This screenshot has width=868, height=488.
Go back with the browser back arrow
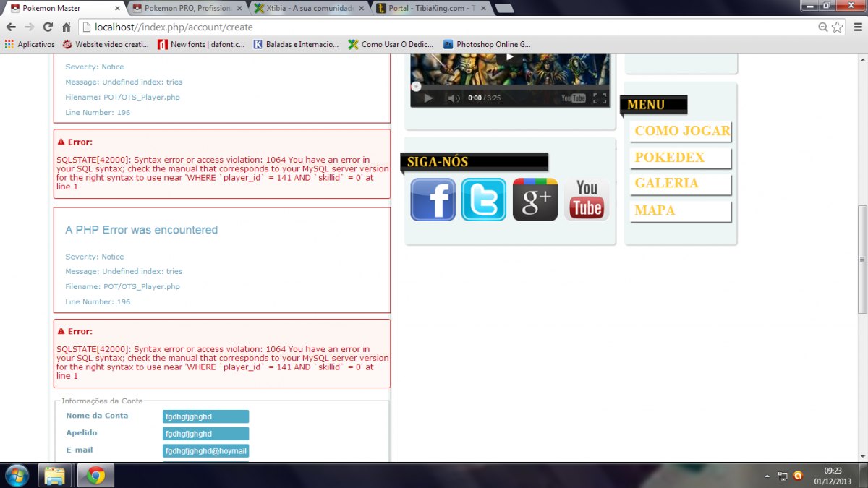[x=11, y=27]
